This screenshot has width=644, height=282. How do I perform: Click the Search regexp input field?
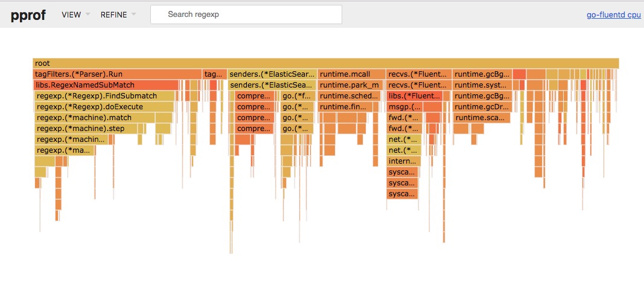(x=246, y=14)
